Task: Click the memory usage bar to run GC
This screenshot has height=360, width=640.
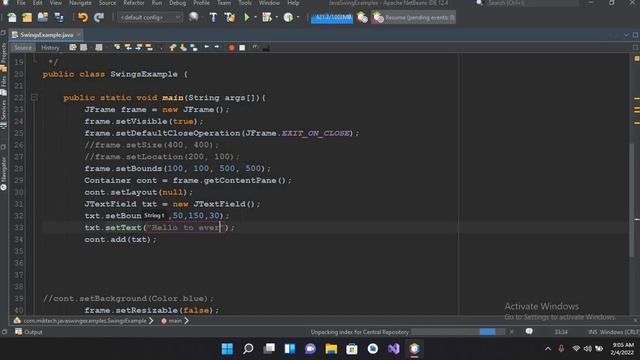Action: point(332,18)
